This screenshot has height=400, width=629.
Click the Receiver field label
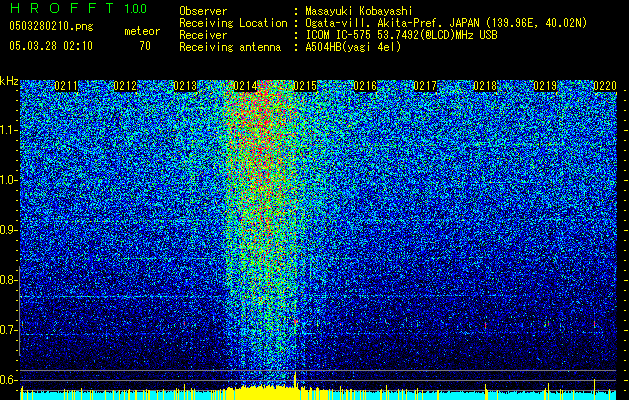pos(203,35)
